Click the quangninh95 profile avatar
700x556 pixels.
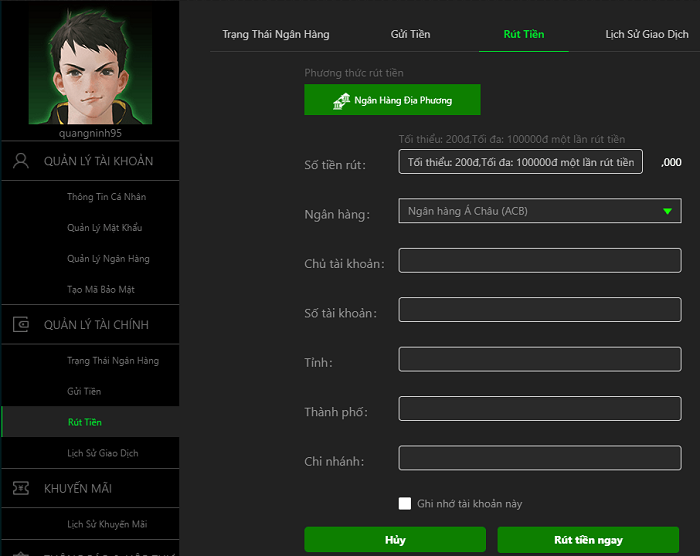(90, 65)
